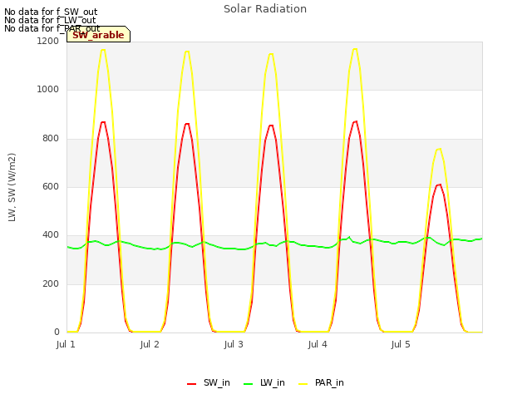532x399 pixels.
Task: Click the Jul 4 yellow PAR_in peak
Action: pyautogui.click(x=355, y=49)
